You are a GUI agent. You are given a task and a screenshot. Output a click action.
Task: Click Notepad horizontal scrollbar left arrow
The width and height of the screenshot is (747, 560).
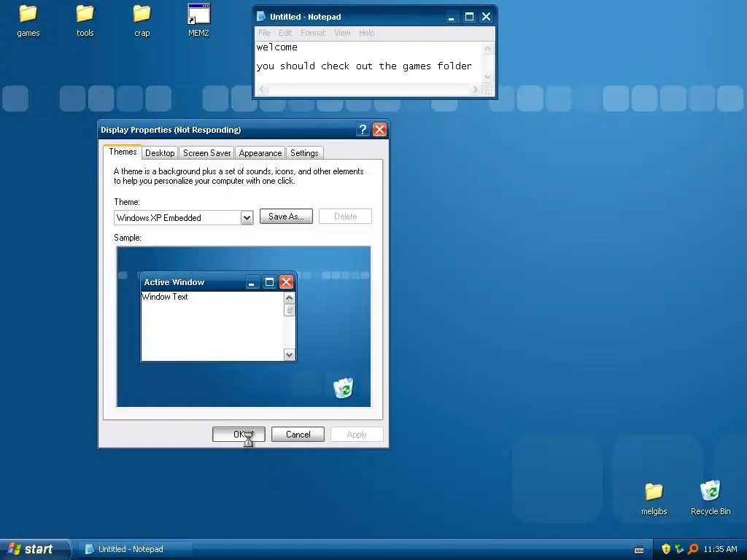click(261, 89)
